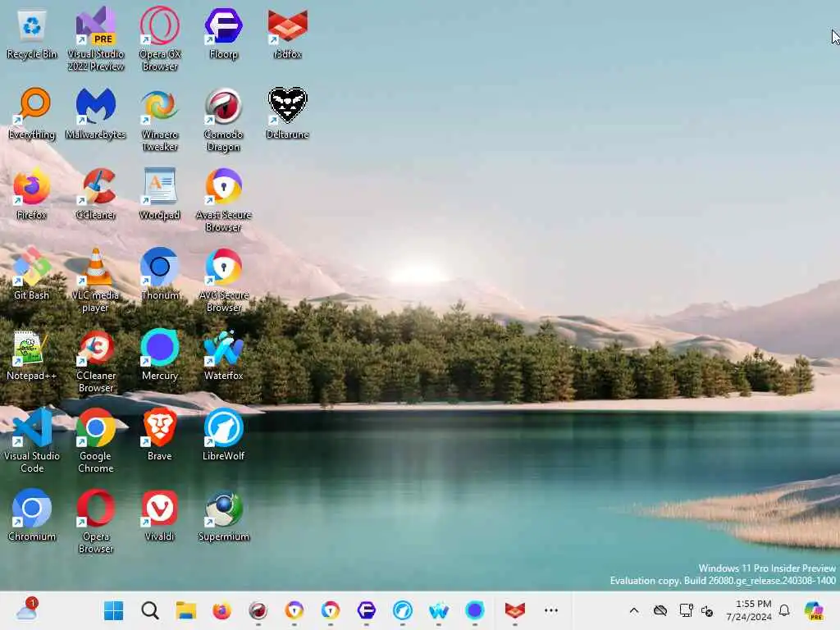840x630 pixels.
Task: Select the LibreWolf desktop shortcut
Action: [x=223, y=436]
